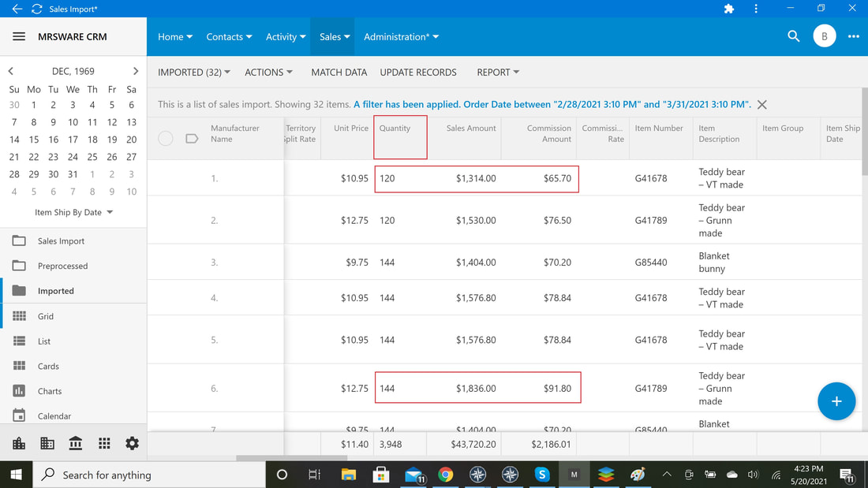This screenshot has width=868, height=488.
Task: Click the tag label icon in header
Action: pyautogui.click(x=192, y=138)
